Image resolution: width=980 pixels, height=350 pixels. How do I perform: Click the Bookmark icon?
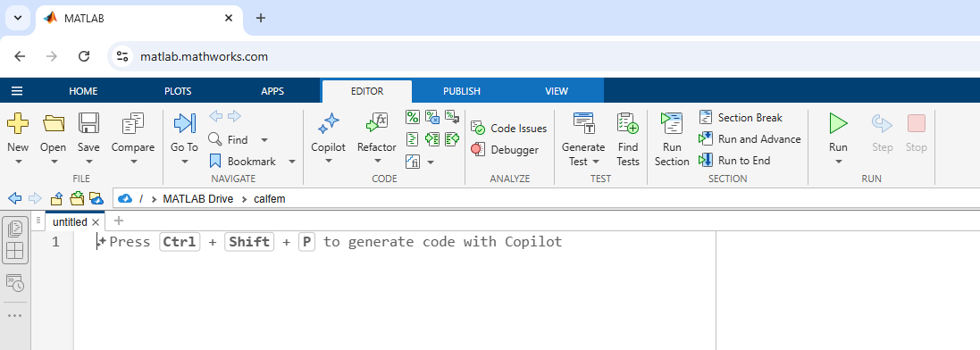pyautogui.click(x=215, y=161)
